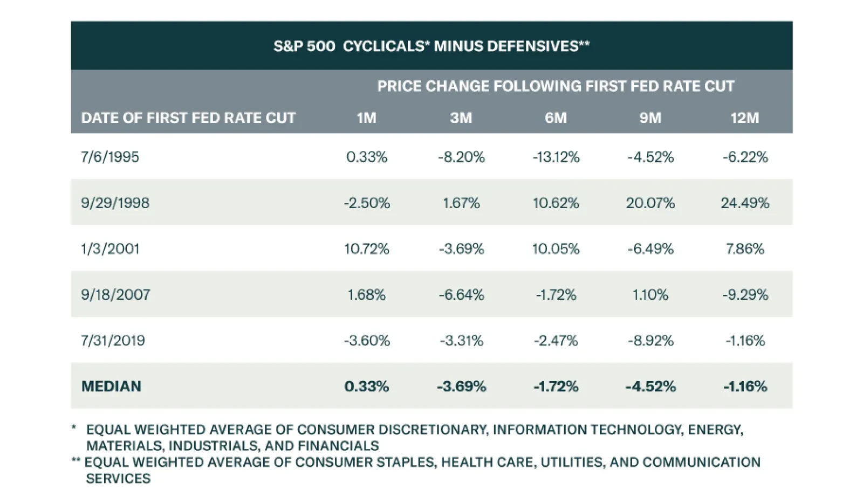Select the 9/29/1998 date row label
This screenshot has width=863, height=504.
pos(115,203)
